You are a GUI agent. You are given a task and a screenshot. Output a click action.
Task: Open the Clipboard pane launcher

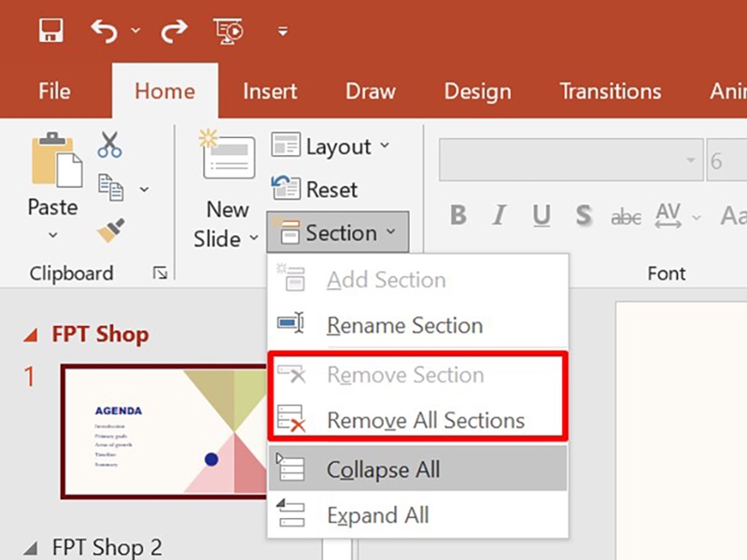160,273
